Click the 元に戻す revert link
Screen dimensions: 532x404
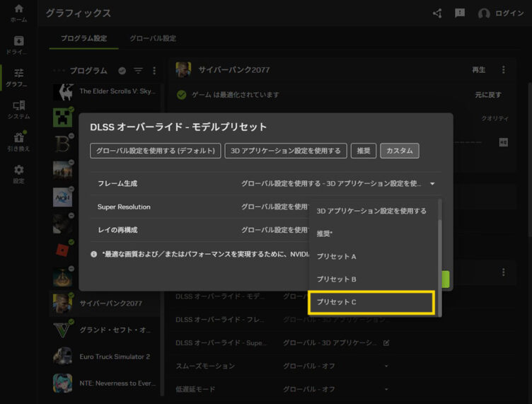488,95
